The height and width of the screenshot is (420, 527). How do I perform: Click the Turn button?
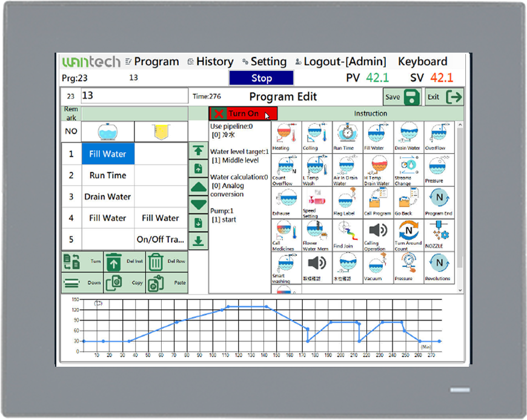(82, 261)
